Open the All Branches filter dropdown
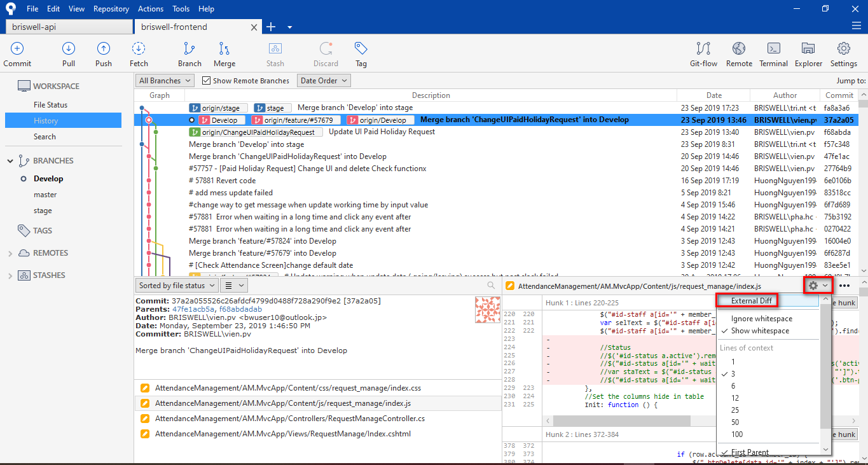Viewport: 868px width, 465px height. (x=164, y=80)
